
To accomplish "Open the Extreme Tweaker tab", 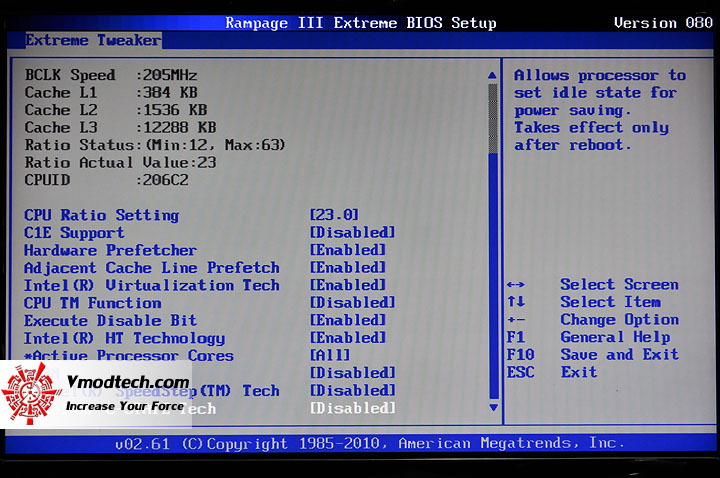I will click(x=93, y=40).
